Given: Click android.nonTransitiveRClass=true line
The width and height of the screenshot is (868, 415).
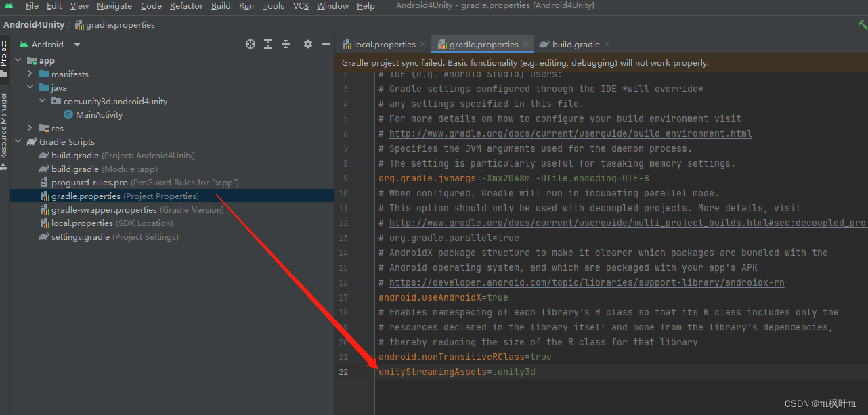Looking at the screenshot, I should point(465,357).
